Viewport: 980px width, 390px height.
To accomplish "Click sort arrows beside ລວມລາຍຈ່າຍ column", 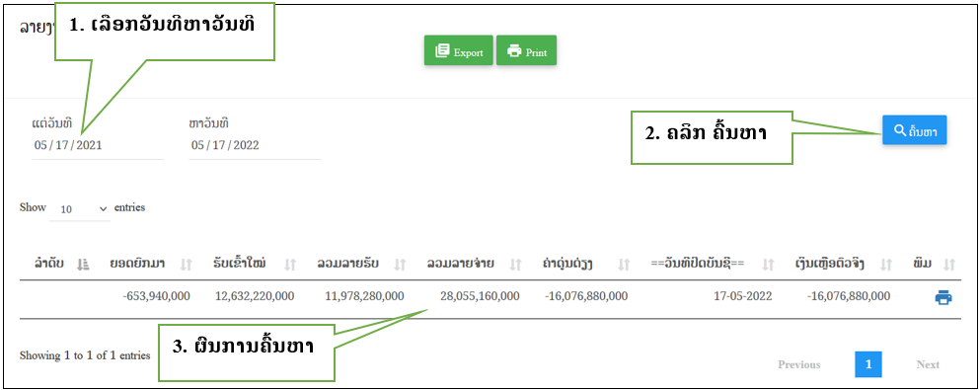I will click(515, 265).
